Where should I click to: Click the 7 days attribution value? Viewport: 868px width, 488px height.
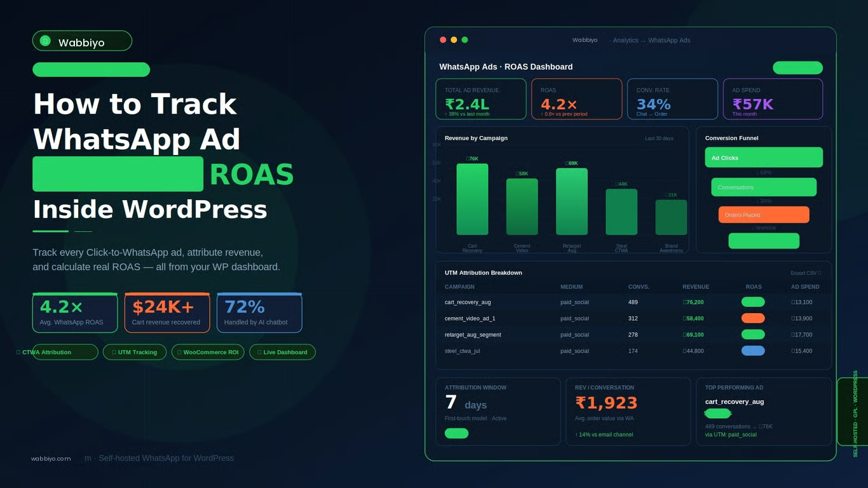466,403
